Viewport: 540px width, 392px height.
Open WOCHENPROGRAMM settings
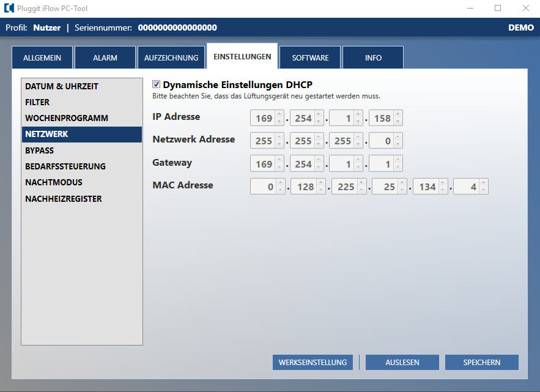(x=67, y=118)
